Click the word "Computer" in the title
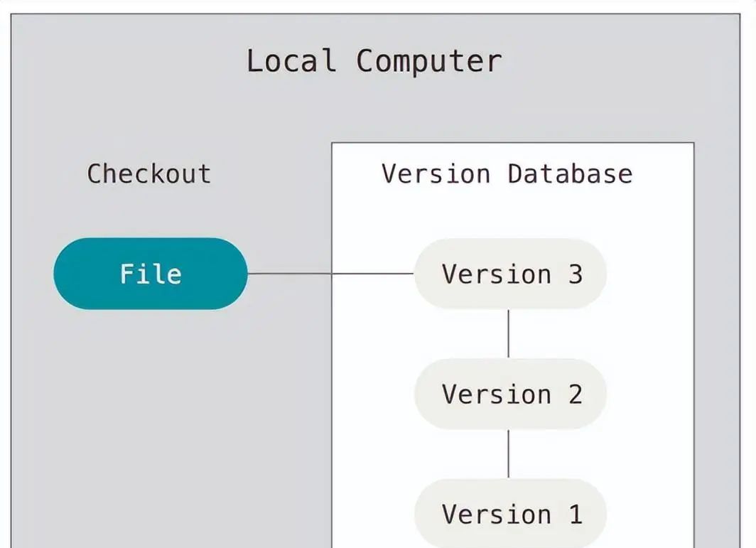 pyautogui.click(x=428, y=61)
